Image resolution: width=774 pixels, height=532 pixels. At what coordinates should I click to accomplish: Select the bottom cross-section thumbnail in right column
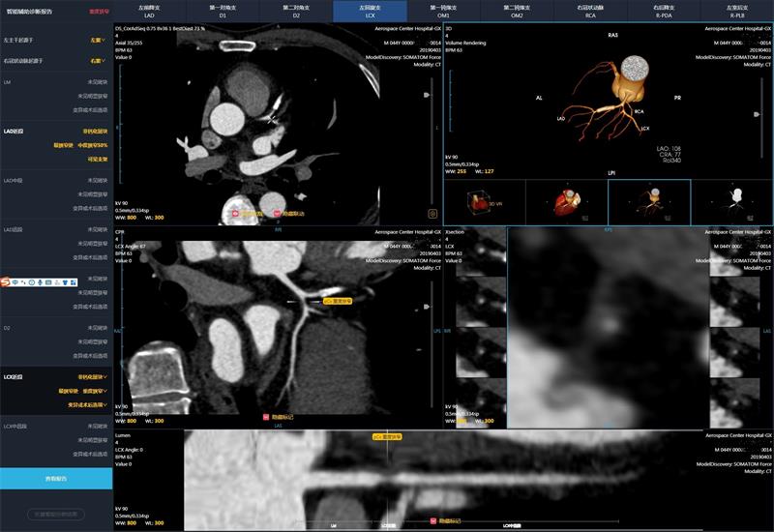(x=734, y=402)
